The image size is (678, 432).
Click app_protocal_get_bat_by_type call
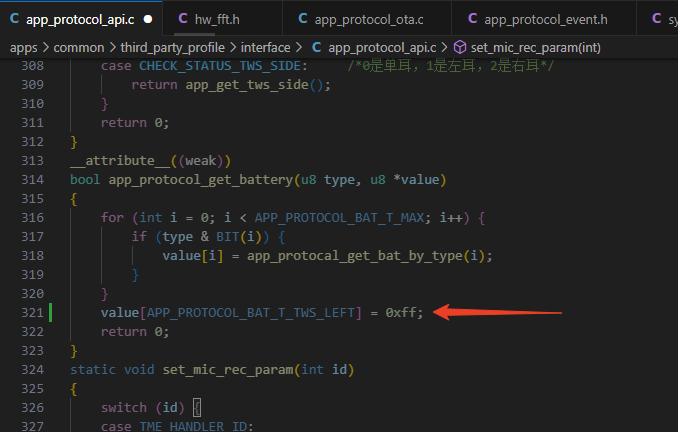(x=355, y=256)
